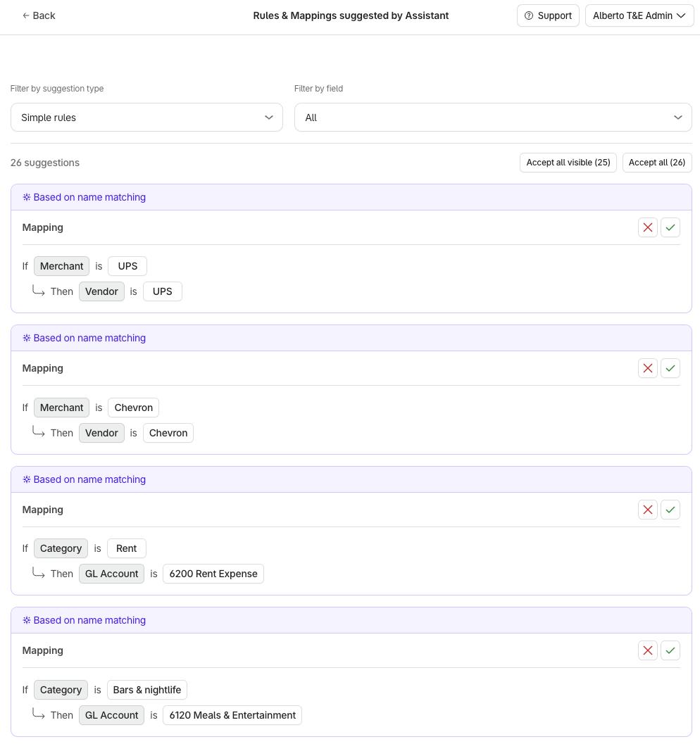Click the back arrow icon
Image resolution: width=700 pixels, height=744 pixels.
click(x=25, y=15)
